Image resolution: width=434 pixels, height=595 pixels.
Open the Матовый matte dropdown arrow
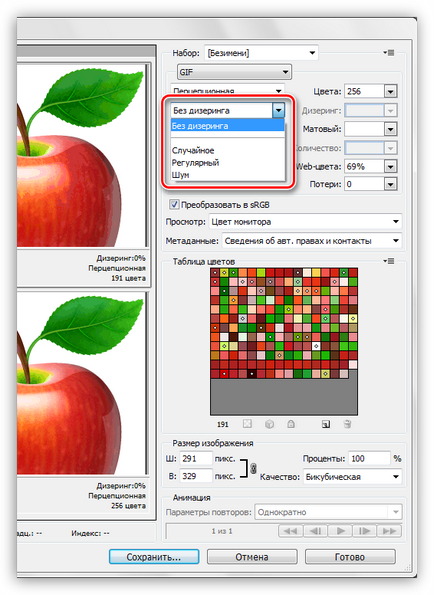(390, 129)
